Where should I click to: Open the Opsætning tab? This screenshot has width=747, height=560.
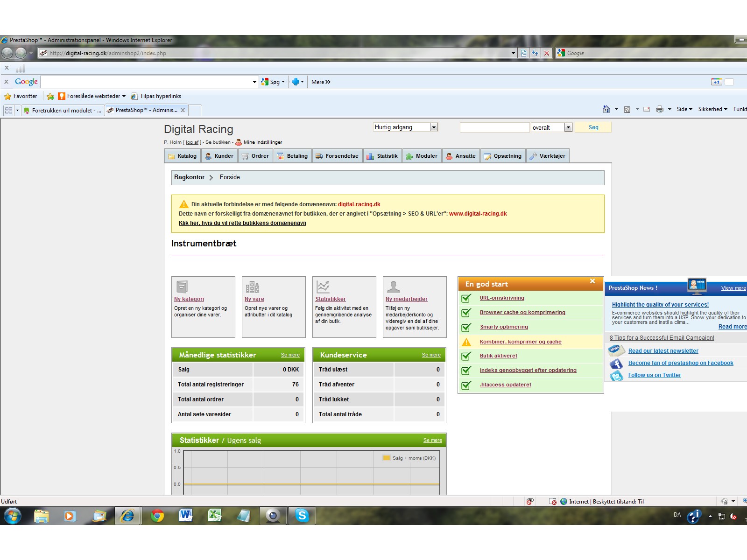coord(503,156)
